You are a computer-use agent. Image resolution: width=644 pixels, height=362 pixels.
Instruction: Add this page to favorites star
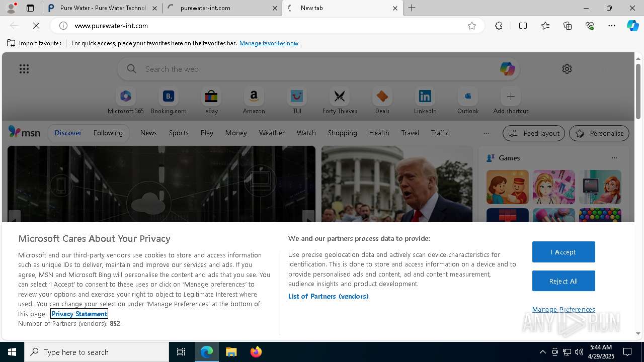pyautogui.click(x=472, y=26)
